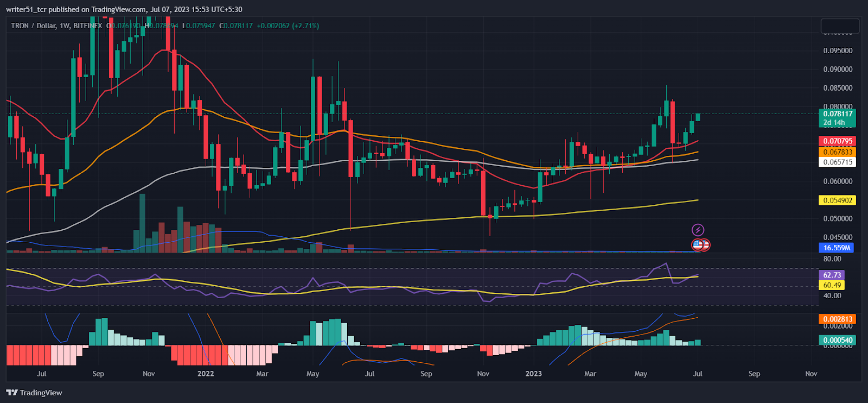The width and height of the screenshot is (868, 403).
Task: Click the 40.00 RSI scale label
Action: tap(832, 296)
